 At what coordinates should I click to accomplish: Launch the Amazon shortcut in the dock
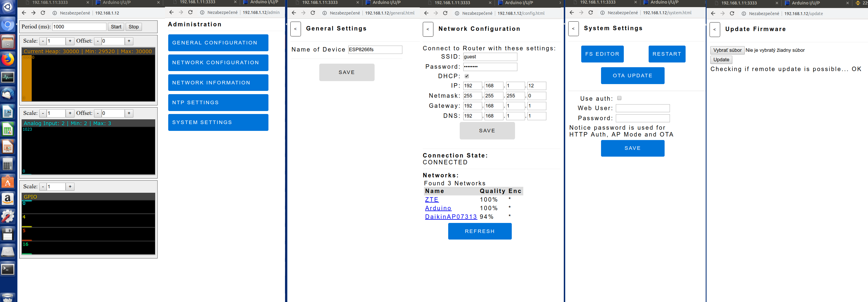(8, 199)
